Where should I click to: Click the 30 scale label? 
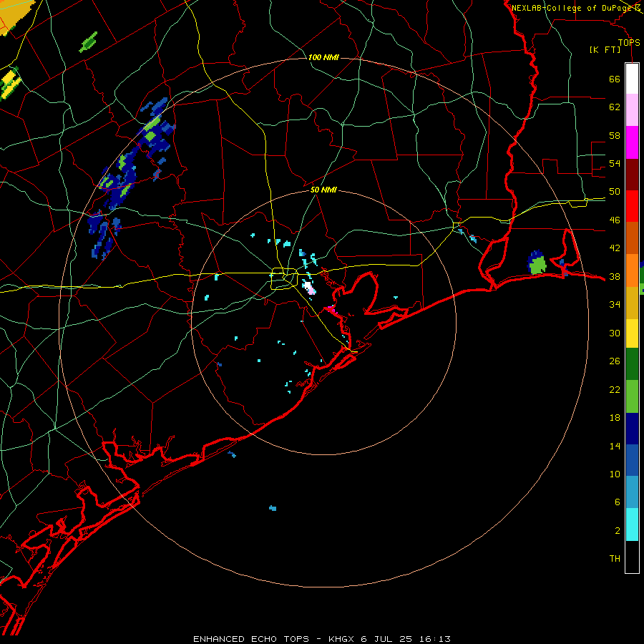(615, 333)
